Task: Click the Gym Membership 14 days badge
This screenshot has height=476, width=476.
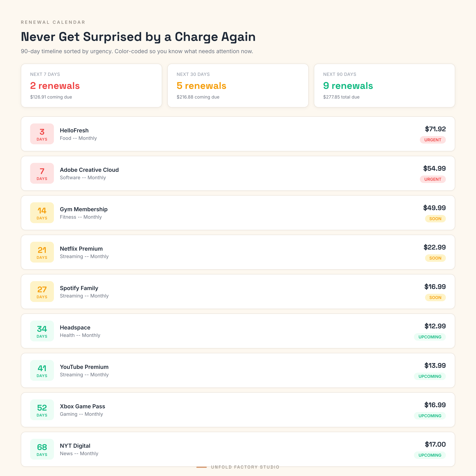Action: pos(42,213)
